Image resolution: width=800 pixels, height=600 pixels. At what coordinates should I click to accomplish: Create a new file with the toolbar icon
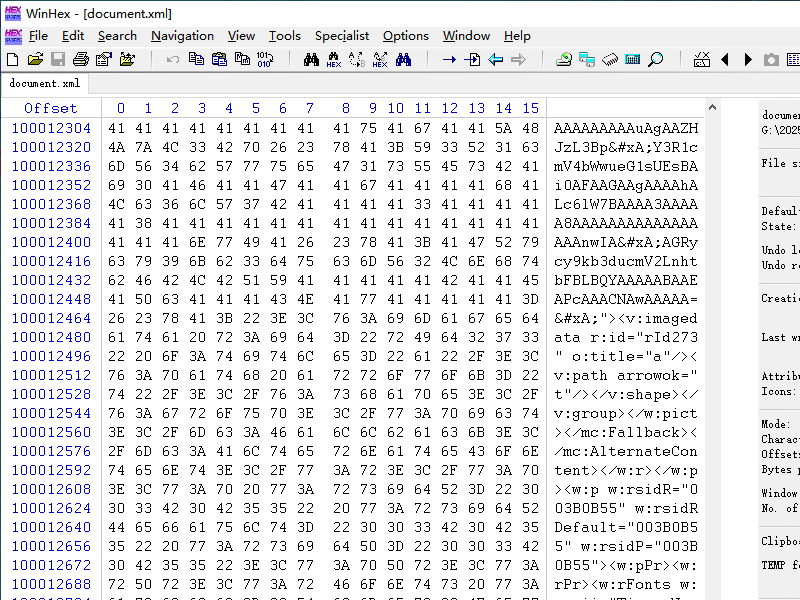pyautogui.click(x=12, y=60)
